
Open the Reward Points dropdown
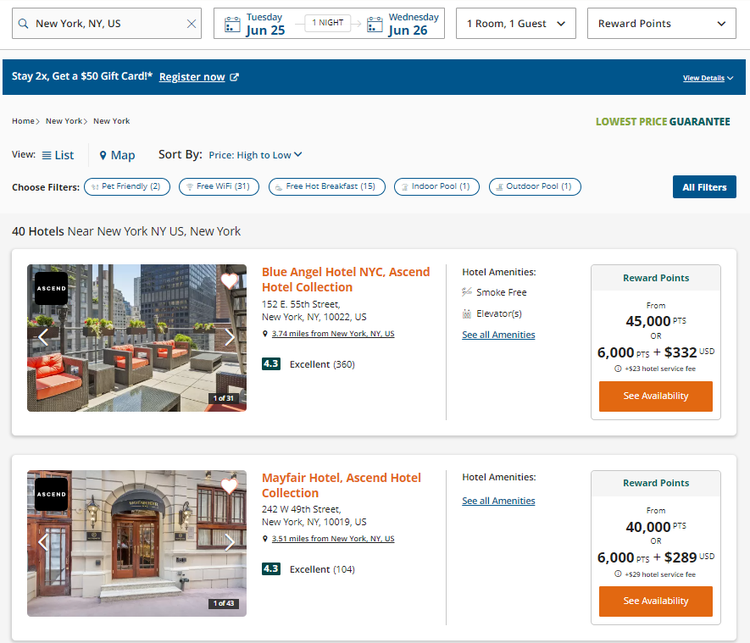[661, 24]
